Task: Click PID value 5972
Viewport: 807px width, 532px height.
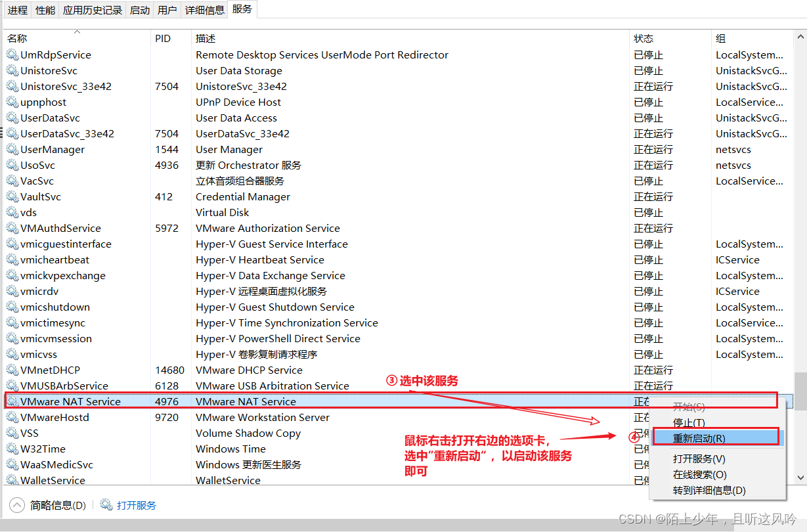Action: pyautogui.click(x=167, y=229)
